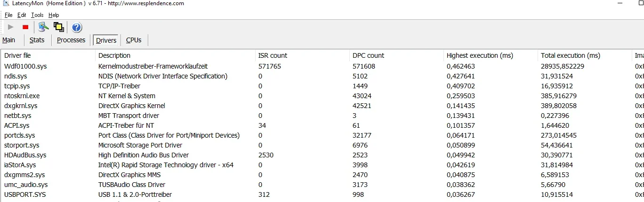Open options via the monitor-and-wrench toolbar icon
This screenshot has height=202, width=644.
[x=43, y=27]
